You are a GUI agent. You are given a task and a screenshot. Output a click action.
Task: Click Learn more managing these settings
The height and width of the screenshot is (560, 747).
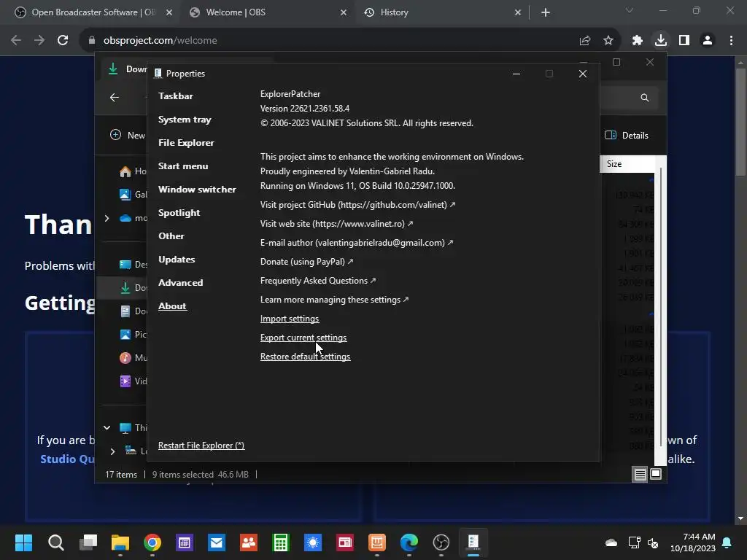[x=334, y=300]
